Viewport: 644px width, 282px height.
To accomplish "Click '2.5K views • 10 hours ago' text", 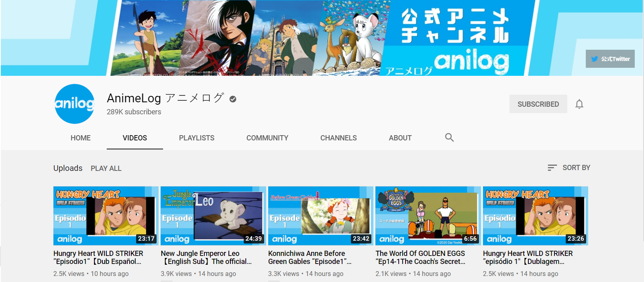I will pos(91,274).
